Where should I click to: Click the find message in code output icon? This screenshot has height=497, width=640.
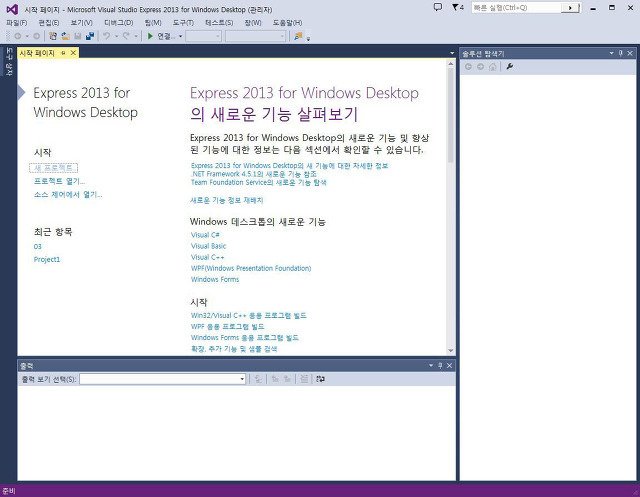(x=258, y=379)
